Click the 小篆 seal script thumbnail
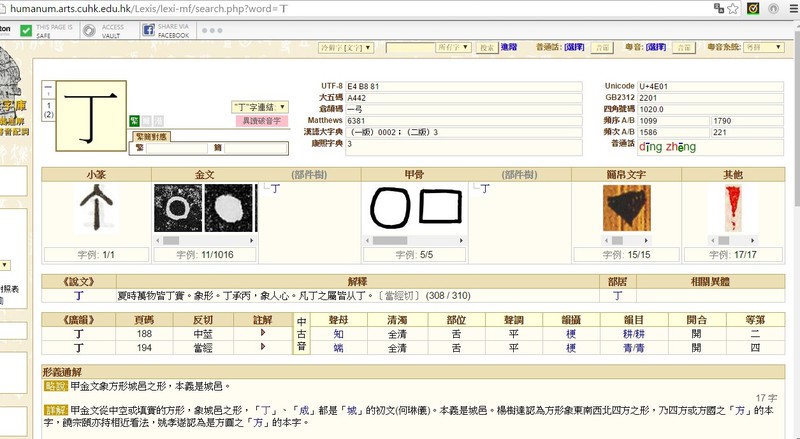 coord(96,210)
